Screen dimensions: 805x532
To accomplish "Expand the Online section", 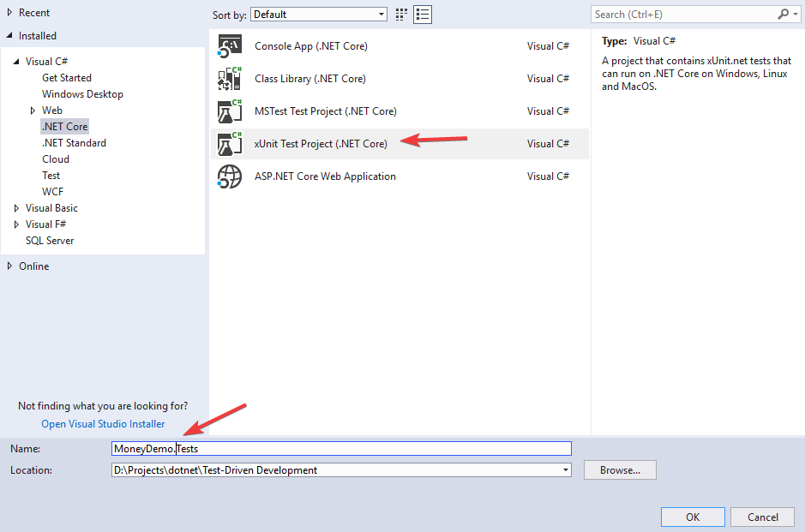I will (9, 266).
